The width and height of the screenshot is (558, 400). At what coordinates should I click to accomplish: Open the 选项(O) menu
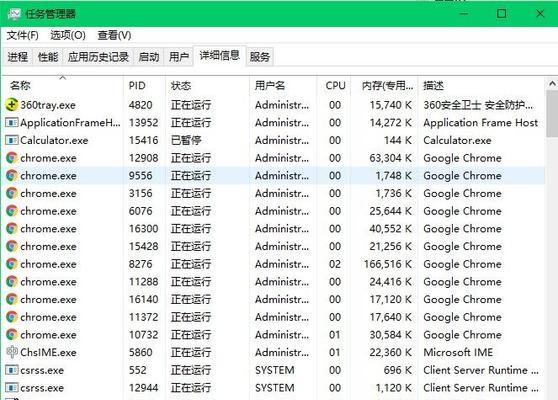coord(68,35)
